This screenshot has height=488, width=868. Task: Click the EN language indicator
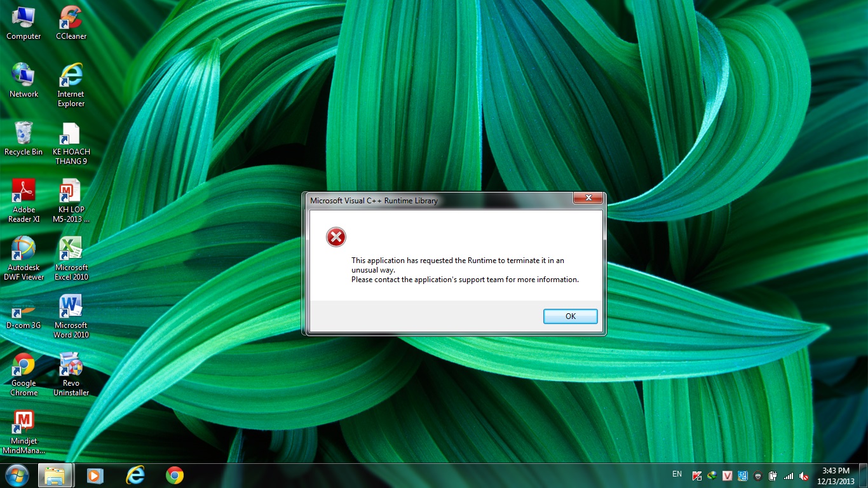[677, 474]
